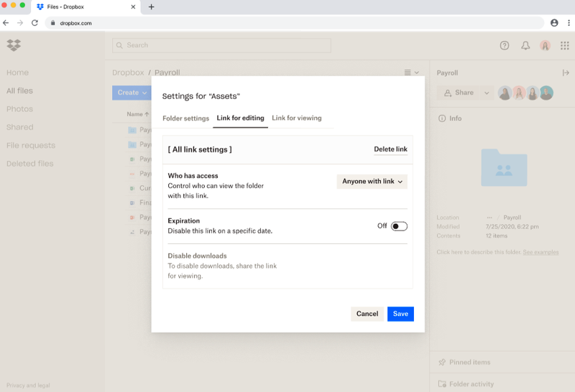Open the Create dropdown button

[132, 93]
